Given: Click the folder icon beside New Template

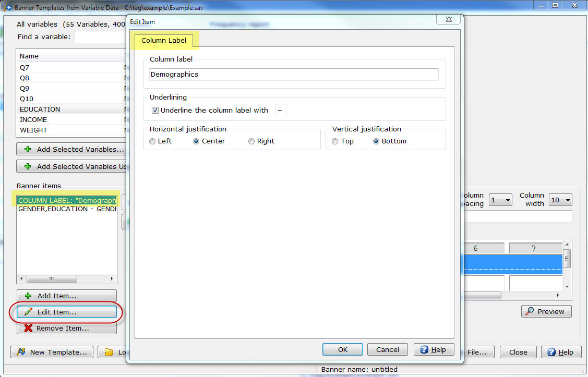Looking at the screenshot, I should (109, 352).
